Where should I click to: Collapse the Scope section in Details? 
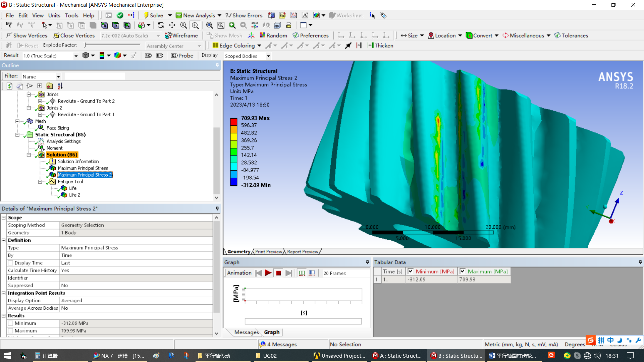pyautogui.click(x=4, y=218)
